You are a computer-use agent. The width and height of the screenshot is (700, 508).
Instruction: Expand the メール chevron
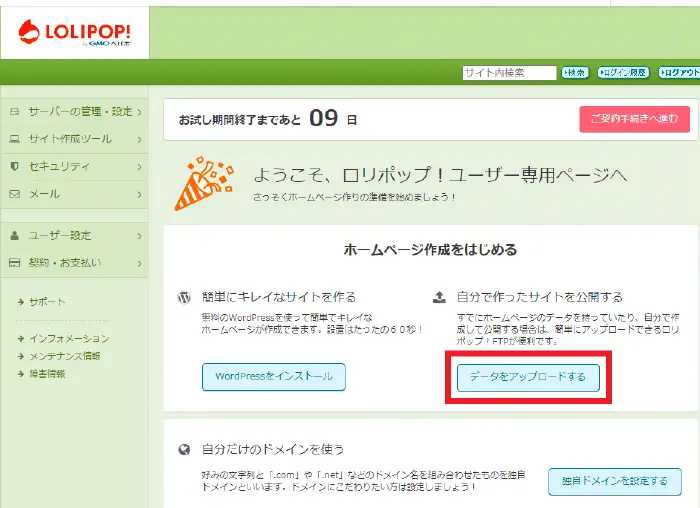pyautogui.click(x=139, y=195)
